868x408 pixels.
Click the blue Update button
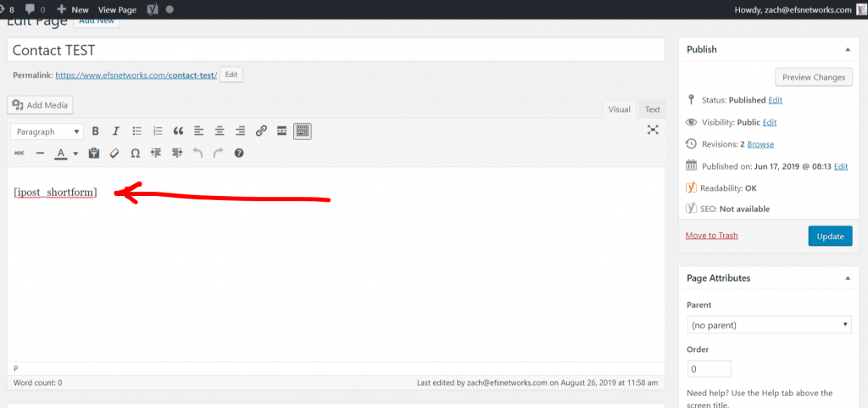[831, 236]
